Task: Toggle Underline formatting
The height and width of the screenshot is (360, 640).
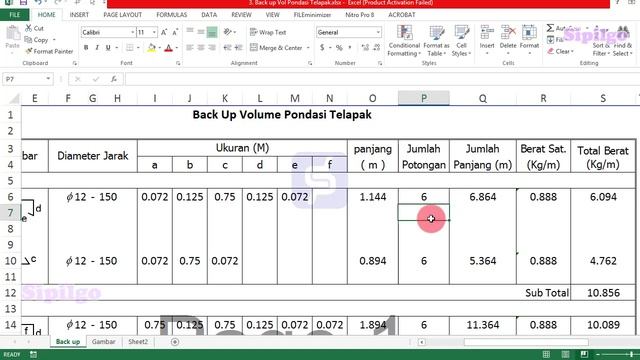Action: pos(108,48)
